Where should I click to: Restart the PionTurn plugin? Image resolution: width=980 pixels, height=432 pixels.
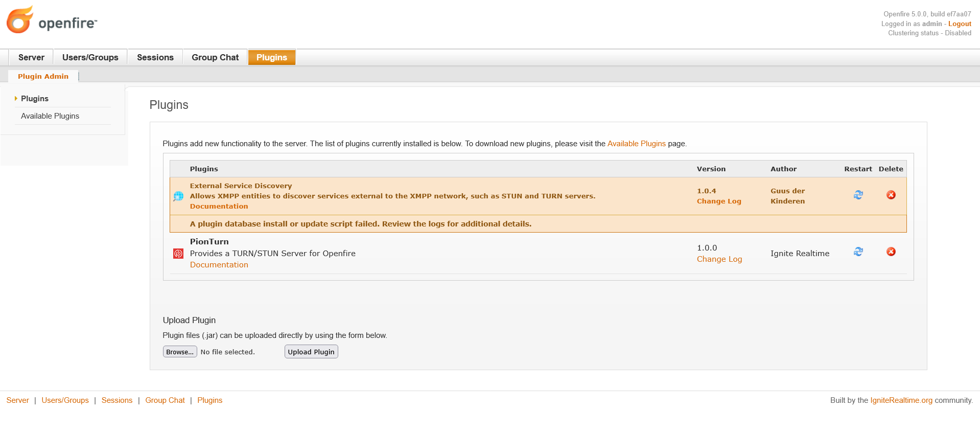858,252
